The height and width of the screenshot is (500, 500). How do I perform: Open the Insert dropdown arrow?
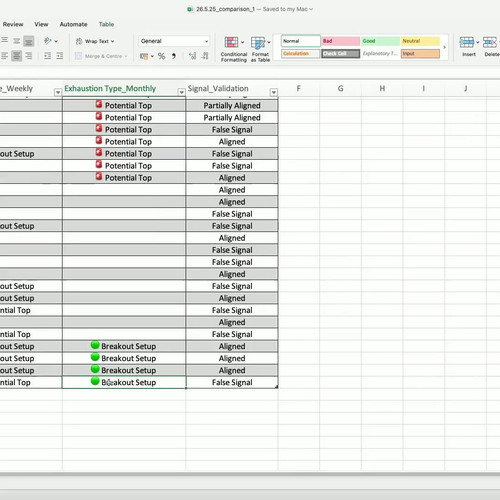click(x=478, y=42)
